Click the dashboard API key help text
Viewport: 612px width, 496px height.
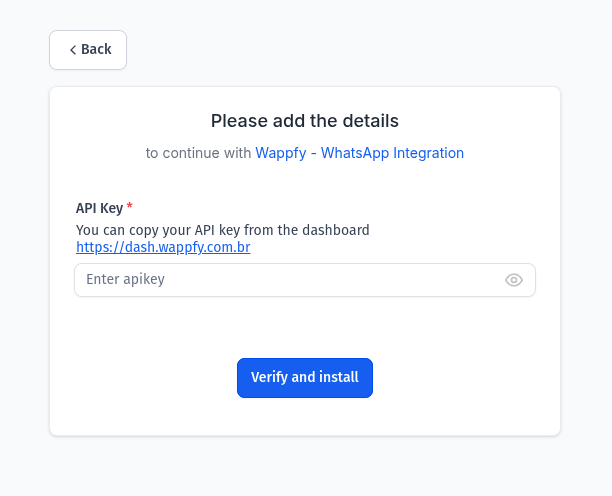222,230
